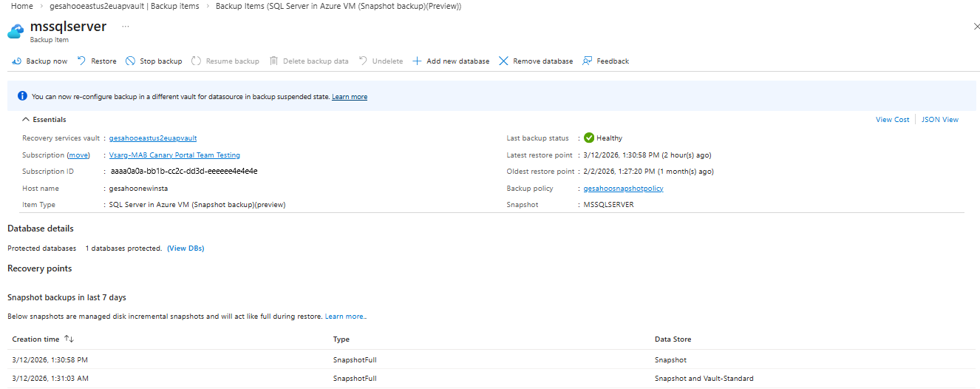Open the Feedback toolbar button
The height and width of the screenshot is (389, 980).
pyautogui.click(x=606, y=61)
